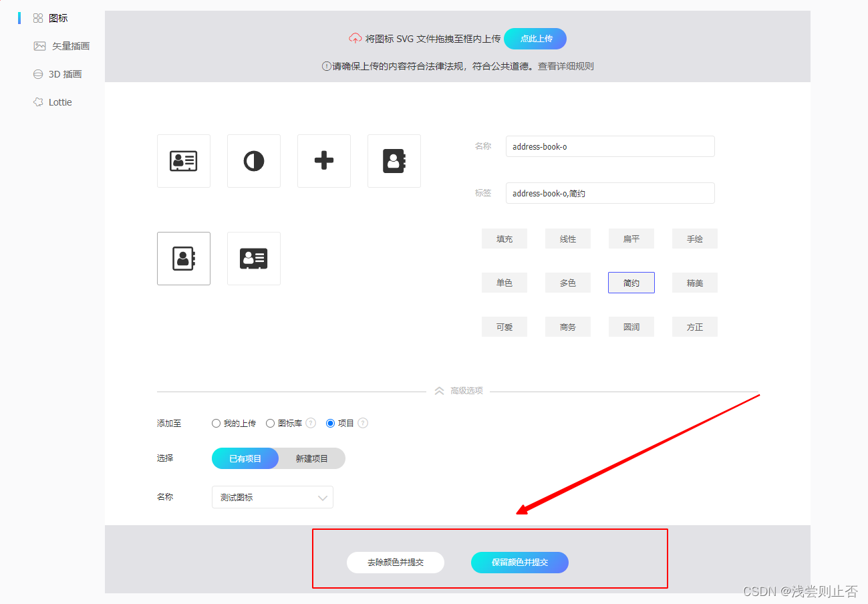Screen dimensions: 868x604
Task: Toggle the 填充 style tag
Action: [x=504, y=239]
